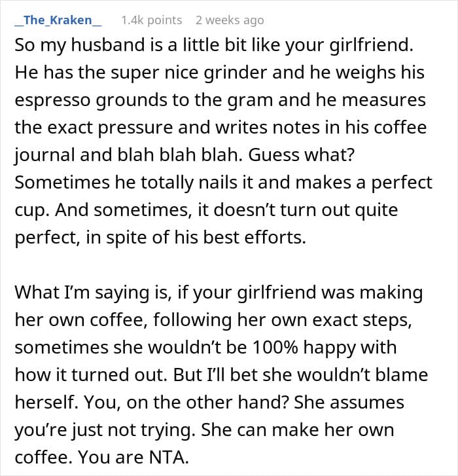Click the phrase 'how it turned out'
The height and width of the screenshot is (476, 458).
click(91, 375)
